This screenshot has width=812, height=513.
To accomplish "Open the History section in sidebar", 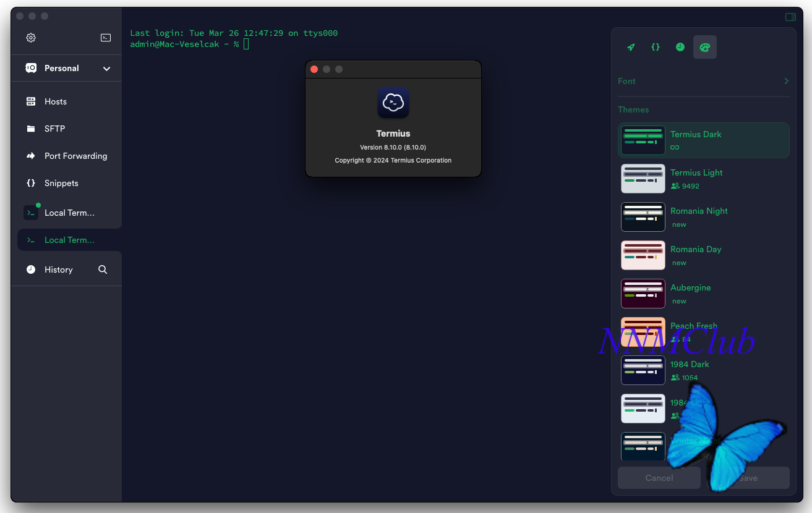I will pyautogui.click(x=58, y=269).
